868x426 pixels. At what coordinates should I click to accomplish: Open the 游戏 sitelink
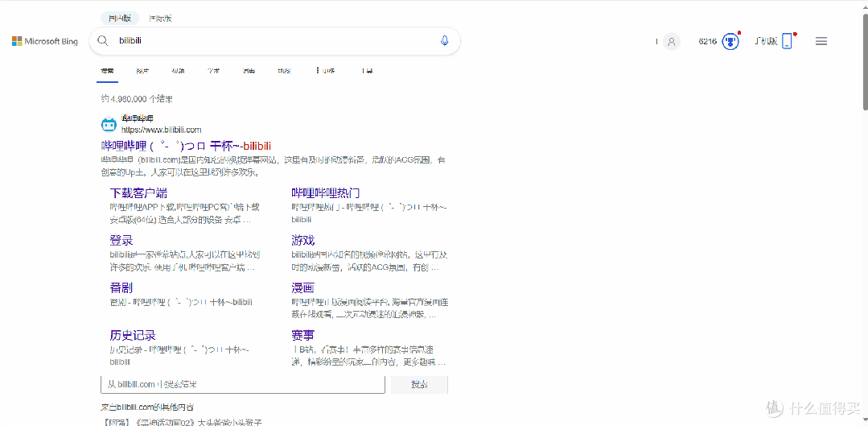click(x=302, y=241)
